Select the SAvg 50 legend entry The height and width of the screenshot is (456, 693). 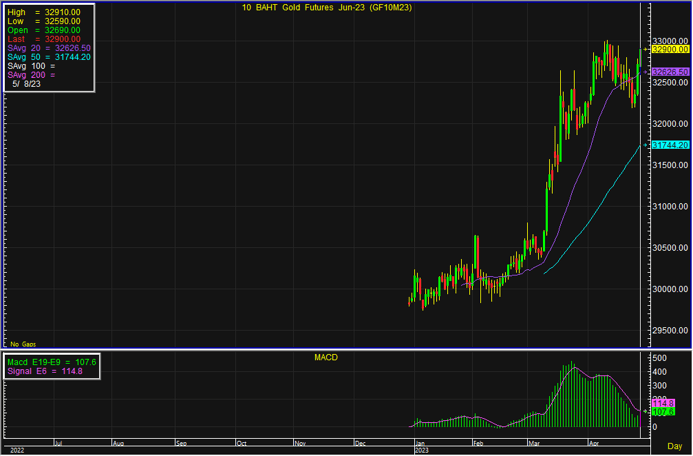point(50,58)
